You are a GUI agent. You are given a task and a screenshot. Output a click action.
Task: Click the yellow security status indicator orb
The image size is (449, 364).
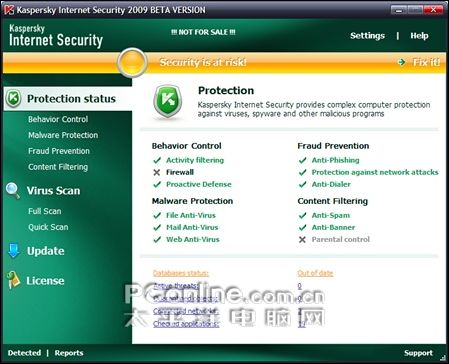click(x=132, y=62)
